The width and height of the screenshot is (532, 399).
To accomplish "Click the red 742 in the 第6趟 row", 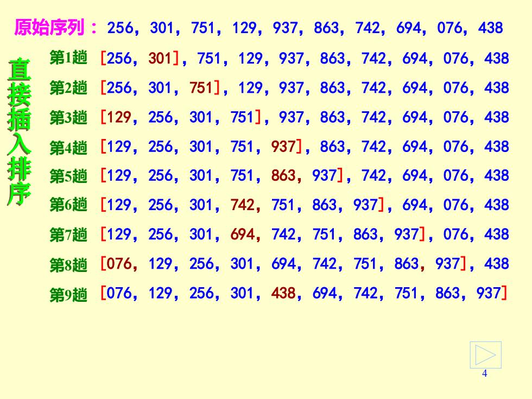I will pyautogui.click(x=242, y=205).
